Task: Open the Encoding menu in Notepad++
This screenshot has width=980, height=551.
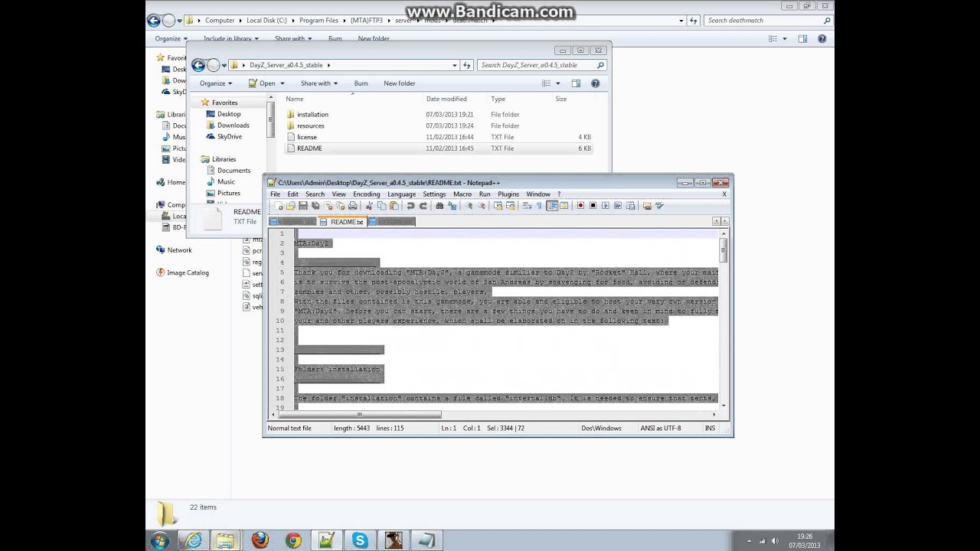Action: 366,194
